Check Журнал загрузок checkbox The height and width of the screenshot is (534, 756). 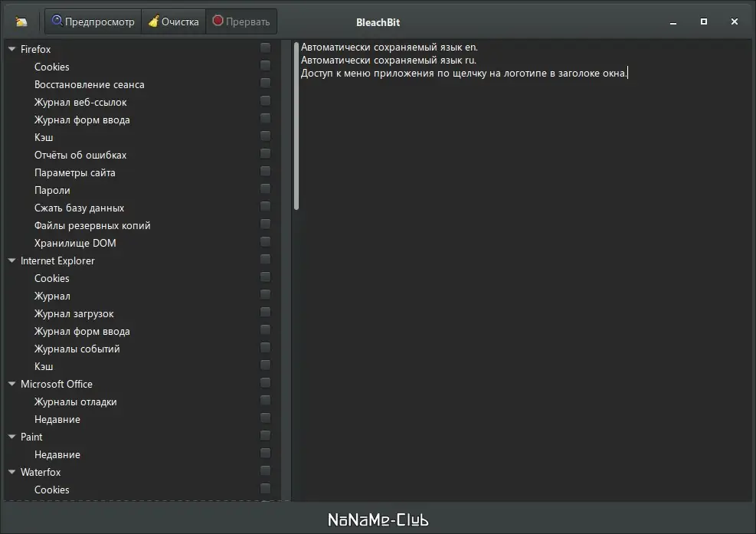pyautogui.click(x=265, y=312)
